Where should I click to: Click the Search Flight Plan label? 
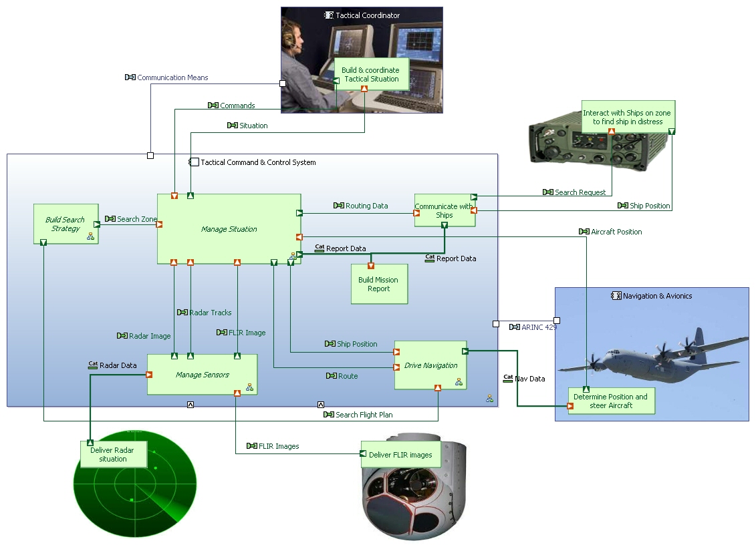pos(364,415)
